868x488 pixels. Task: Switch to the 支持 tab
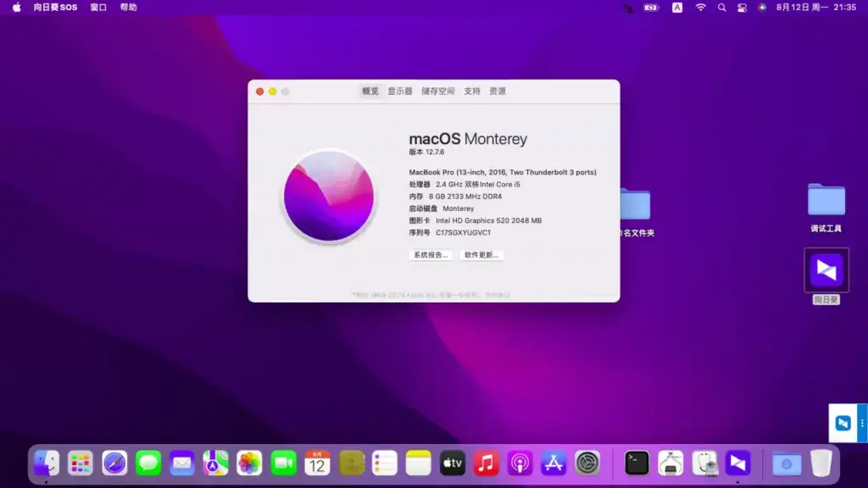[472, 91]
